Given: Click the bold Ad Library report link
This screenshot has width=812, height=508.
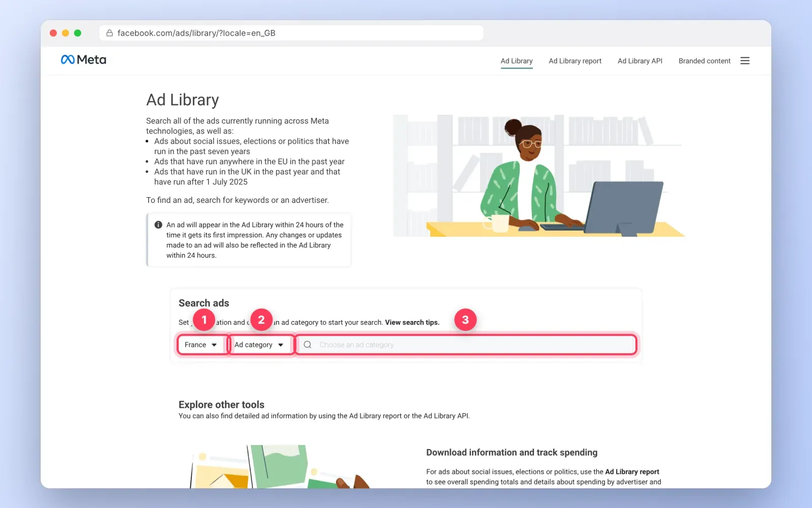Looking at the screenshot, I should pos(632,471).
